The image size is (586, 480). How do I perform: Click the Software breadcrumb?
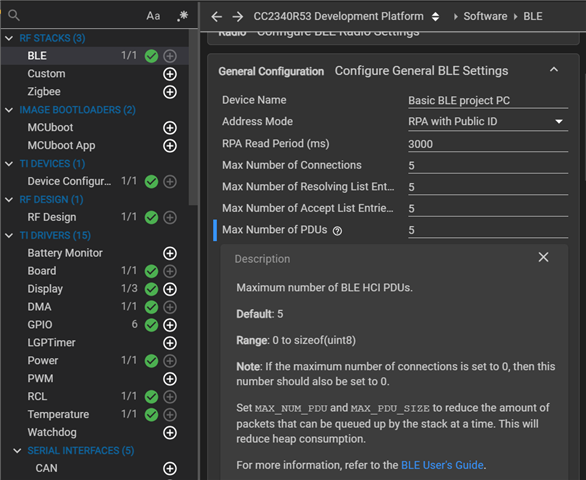485,16
